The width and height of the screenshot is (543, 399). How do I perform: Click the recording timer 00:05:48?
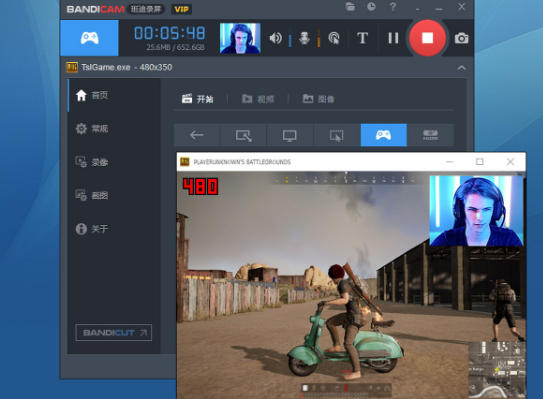170,33
